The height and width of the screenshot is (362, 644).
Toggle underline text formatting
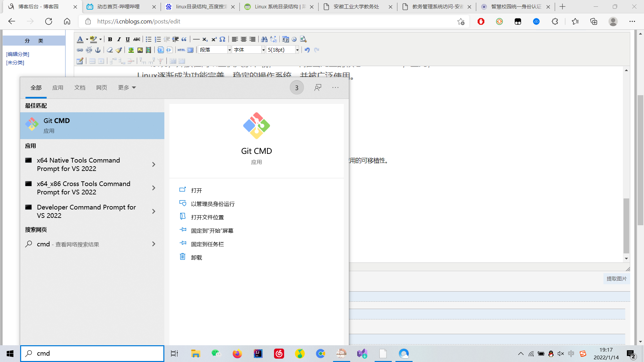127,39
